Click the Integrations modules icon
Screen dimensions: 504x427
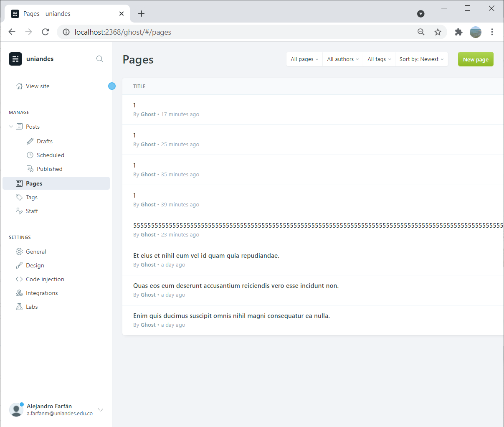[19, 293]
